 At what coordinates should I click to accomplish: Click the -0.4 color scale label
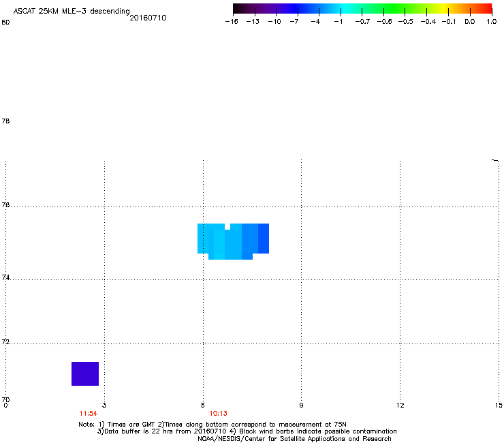(x=428, y=22)
